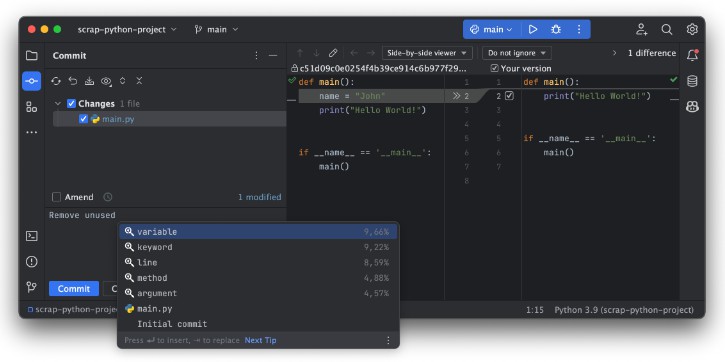The width and height of the screenshot is (725, 362).
Task: Click the Jump to Source pencil icon
Action: pyautogui.click(x=333, y=53)
